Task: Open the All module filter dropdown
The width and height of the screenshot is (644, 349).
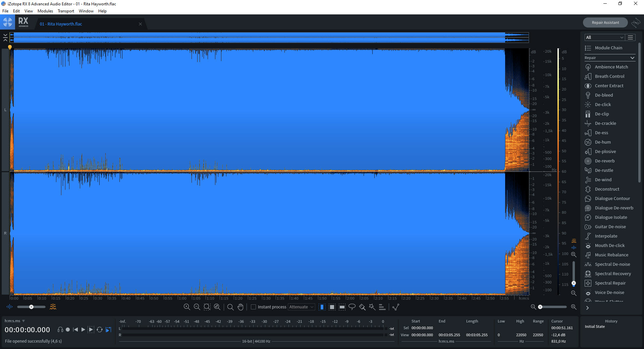Action: click(604, 38)
